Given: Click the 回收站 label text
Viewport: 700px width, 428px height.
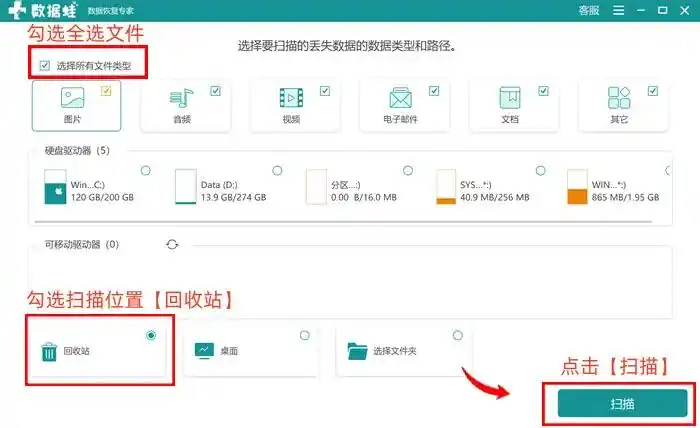Looking at the screenshot, I should click(76, 351).
